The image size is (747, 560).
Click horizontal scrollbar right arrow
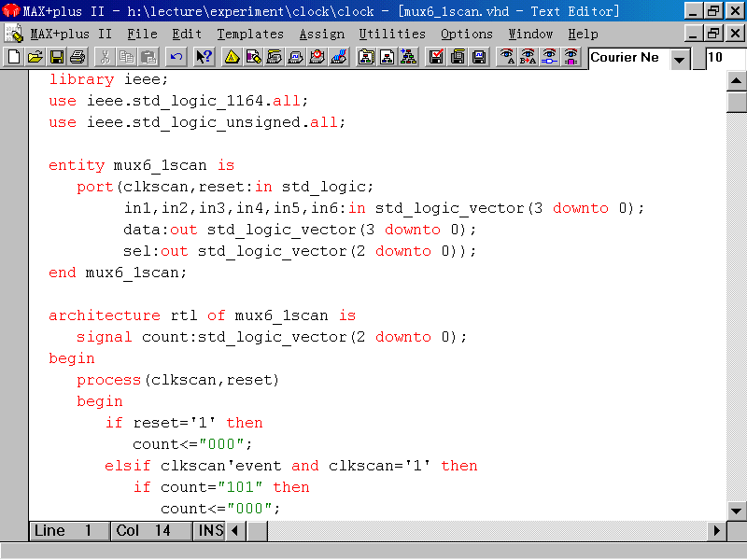coord(716,531)
